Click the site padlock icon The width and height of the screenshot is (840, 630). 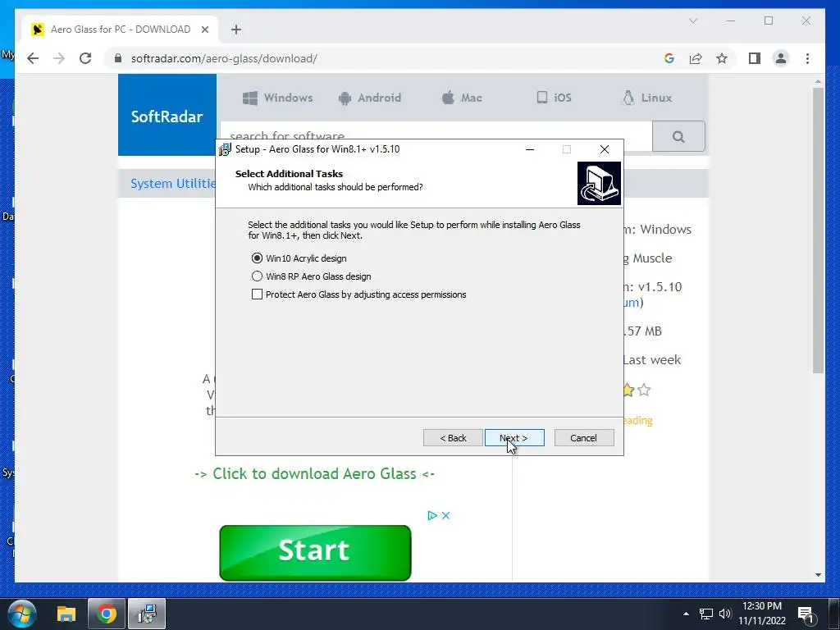pyautogui.click(x=118, y=58)
